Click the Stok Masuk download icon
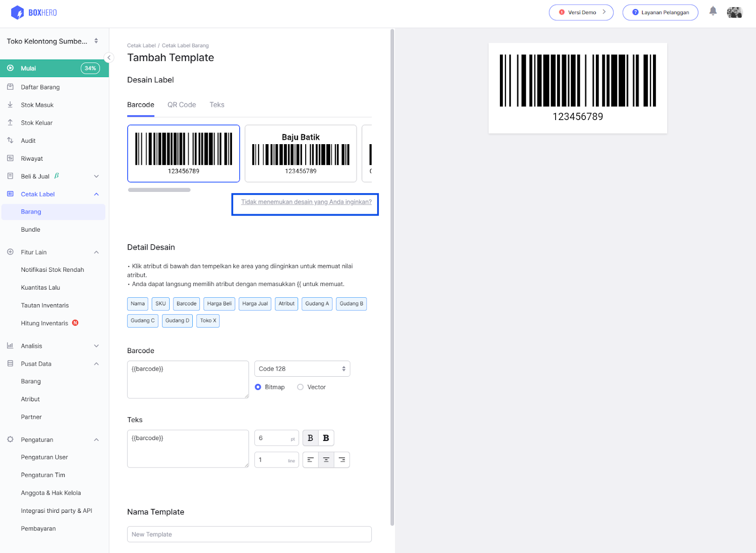The height and width of the screenshot is (553, 756). pos(10,105)
